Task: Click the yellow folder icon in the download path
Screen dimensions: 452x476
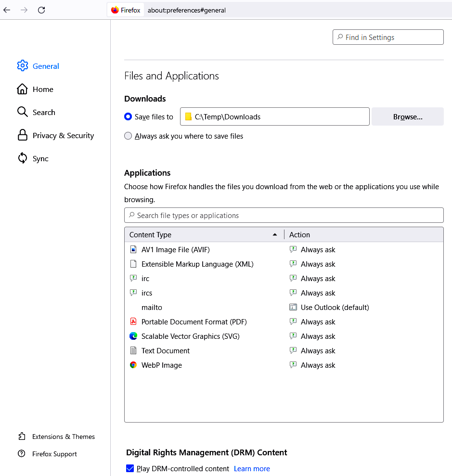Action: click(188, 116)
